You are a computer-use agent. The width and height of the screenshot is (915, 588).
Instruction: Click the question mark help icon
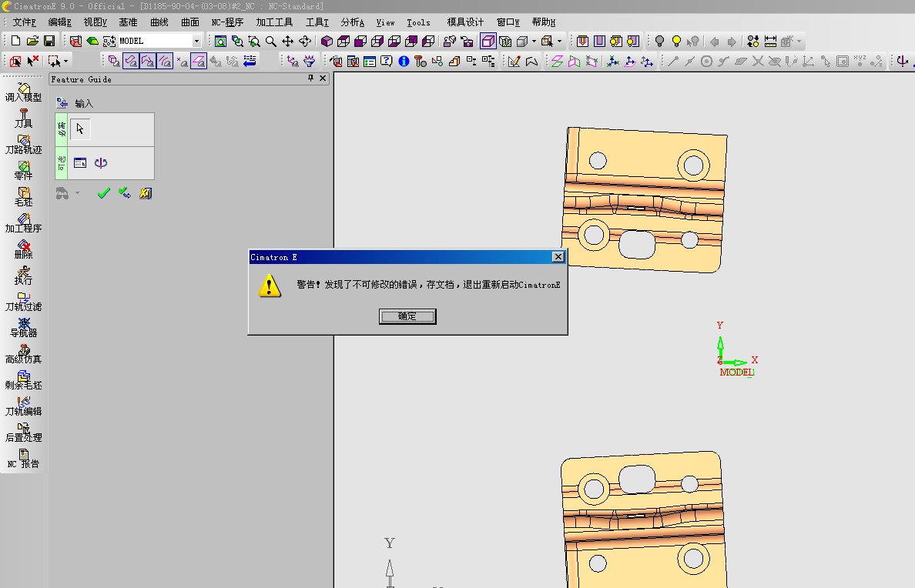click(387, 62)
